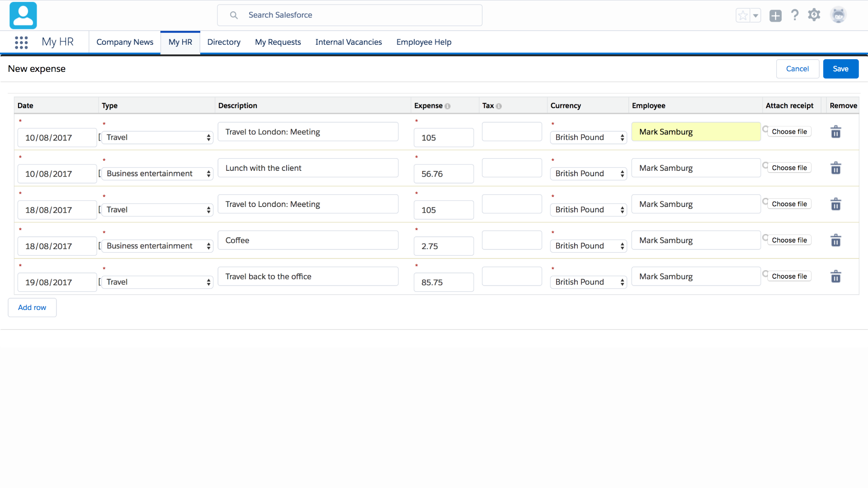Delete the Coffee expense row with trash icon
This screenshot has width=868, height=488.
tap(835, 240)
